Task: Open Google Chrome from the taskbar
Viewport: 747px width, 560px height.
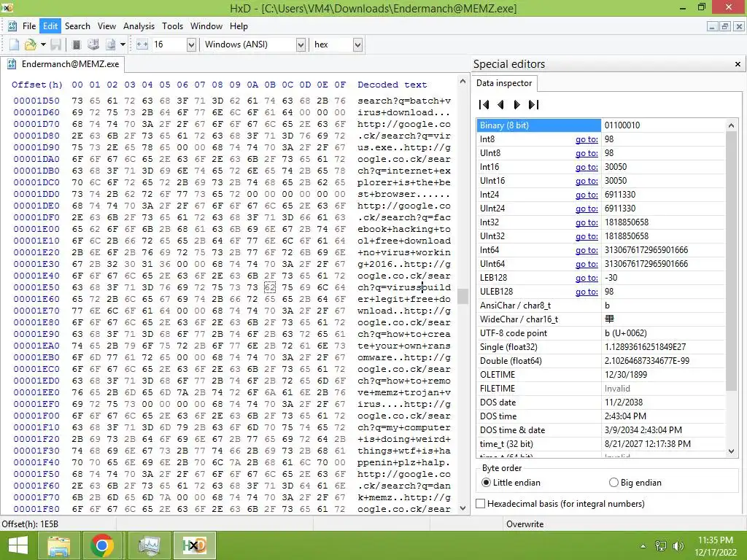Action: pos(102,545)
